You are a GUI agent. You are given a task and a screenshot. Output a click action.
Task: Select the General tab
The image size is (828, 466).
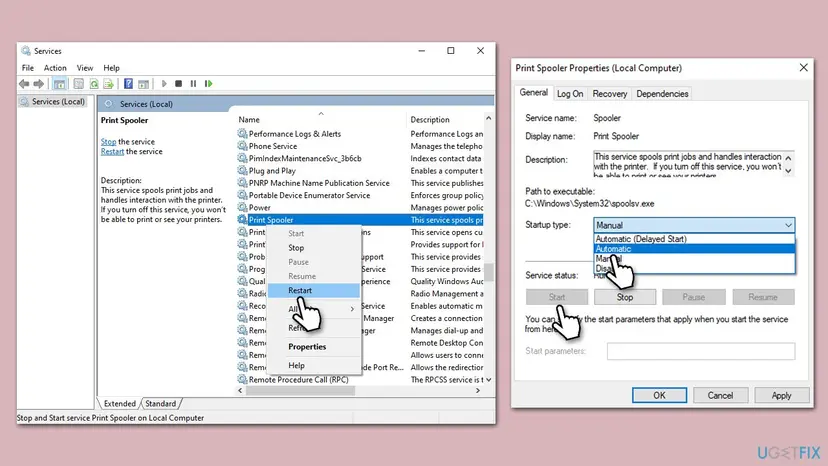(x=533, y=92)
